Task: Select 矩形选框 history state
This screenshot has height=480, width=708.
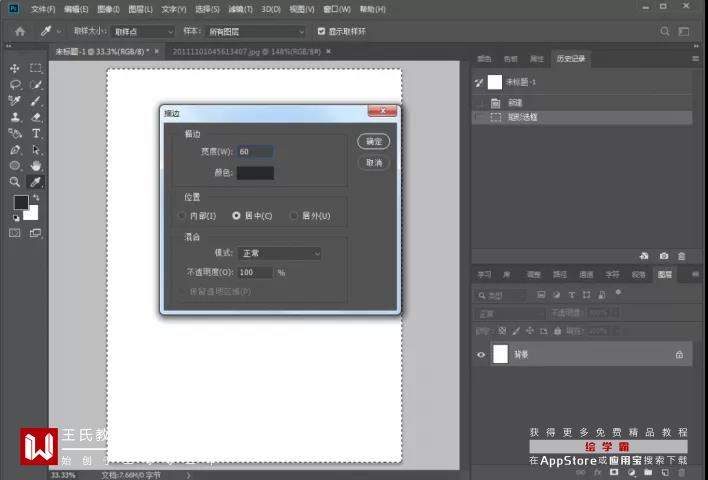Action: click(x=582, y=117)
